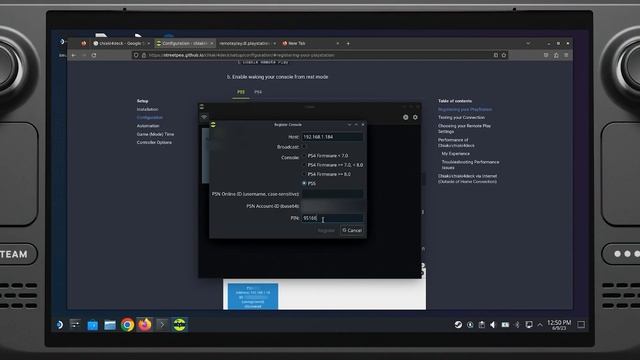Open the Discover store taskbar icon
640x360 pixels.
(x=93, y=325)
